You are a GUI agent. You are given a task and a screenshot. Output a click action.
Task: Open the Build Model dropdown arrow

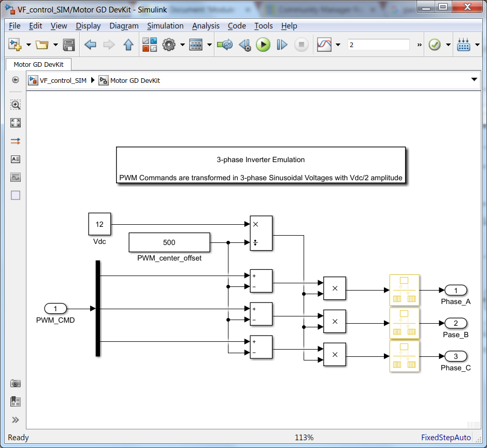click(477, 45)
